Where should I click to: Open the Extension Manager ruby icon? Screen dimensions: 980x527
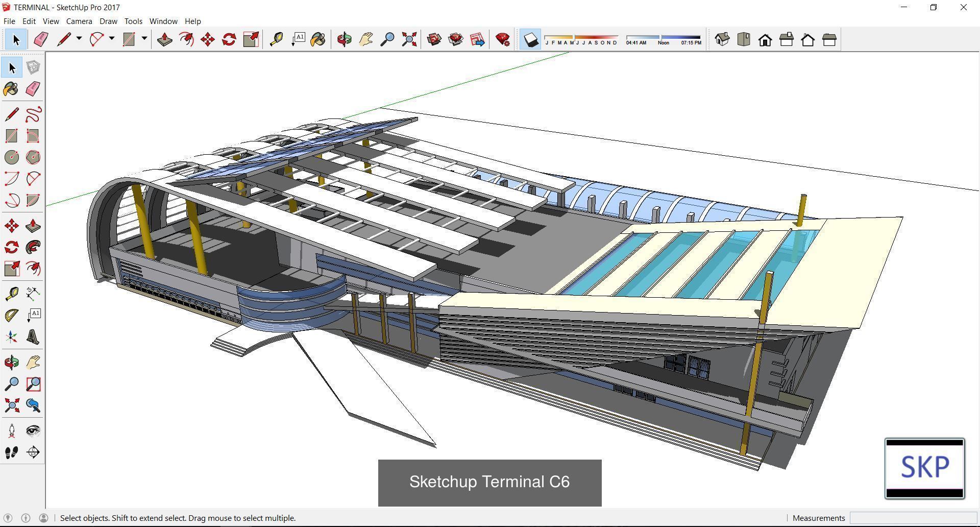(503, 39)
